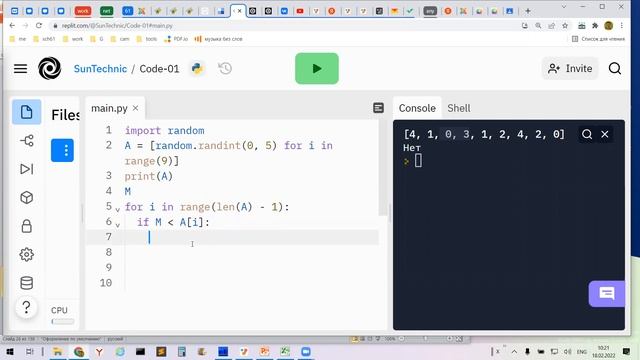Switch to the red 'work' tab group label
The height and width of the screenshot is (360, 640).
pos(82,11)
